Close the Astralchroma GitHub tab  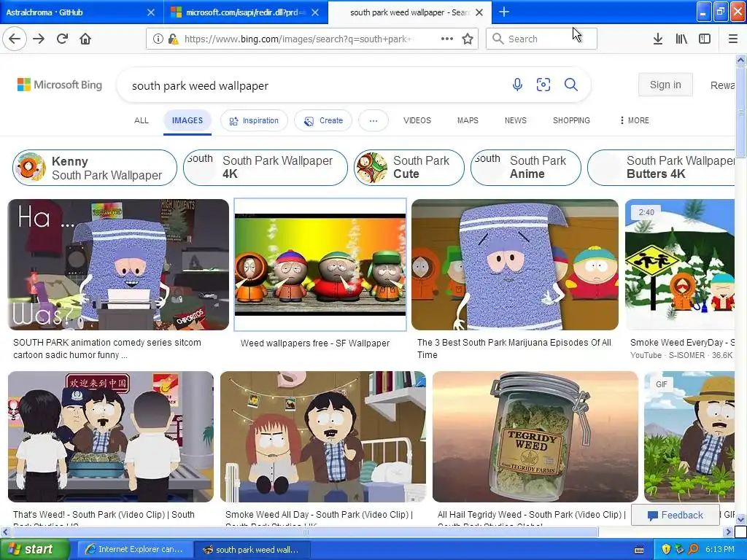pyautogui.click(x=151, y=12)
